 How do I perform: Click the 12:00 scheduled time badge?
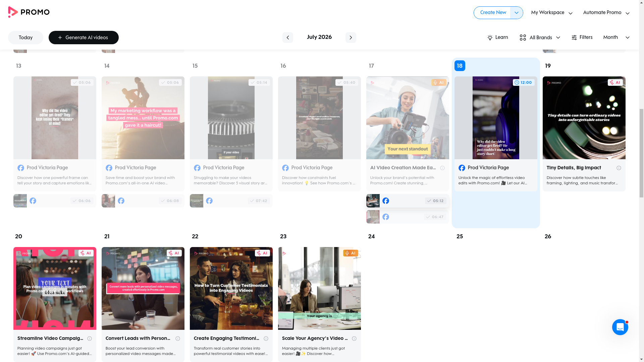(523, 82)
